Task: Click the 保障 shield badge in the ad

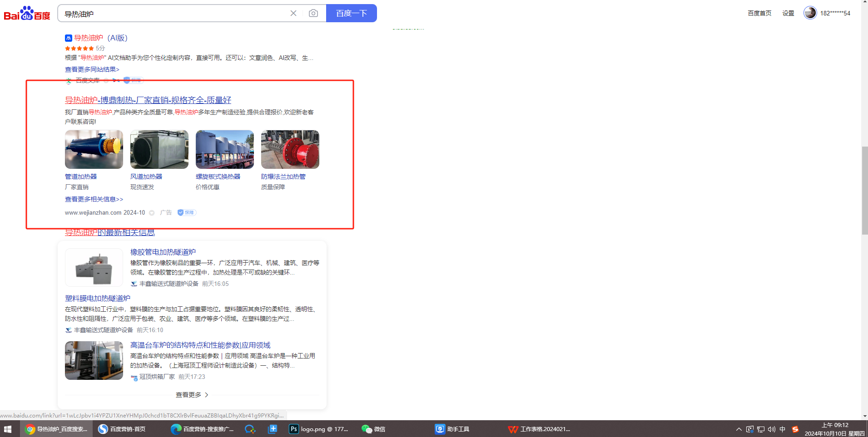Action: click(186, 212)
